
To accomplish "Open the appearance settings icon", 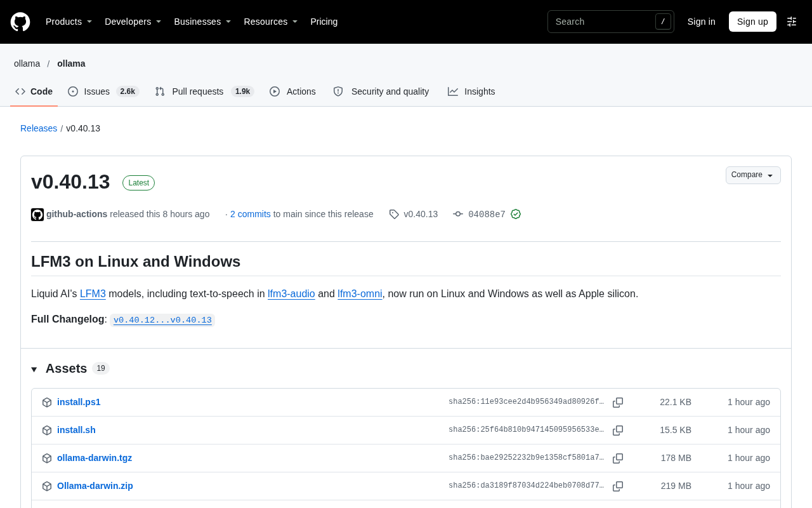I will pos(792,22).
